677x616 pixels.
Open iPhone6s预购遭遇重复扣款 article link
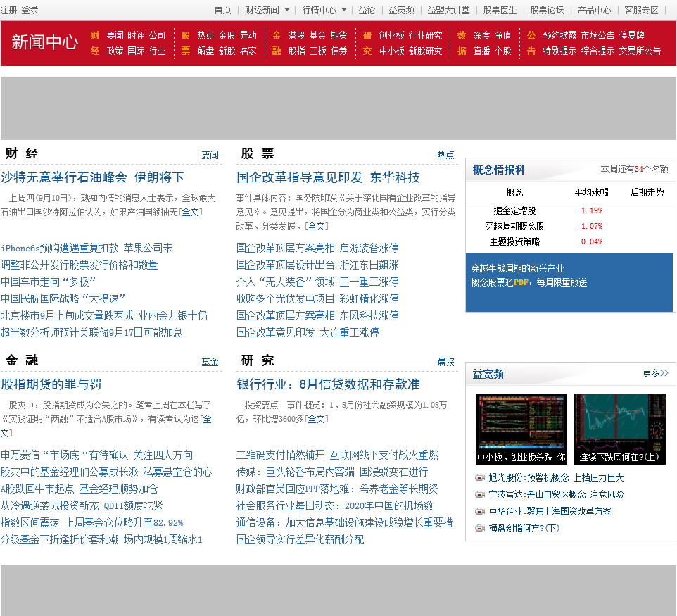(87, 248)
